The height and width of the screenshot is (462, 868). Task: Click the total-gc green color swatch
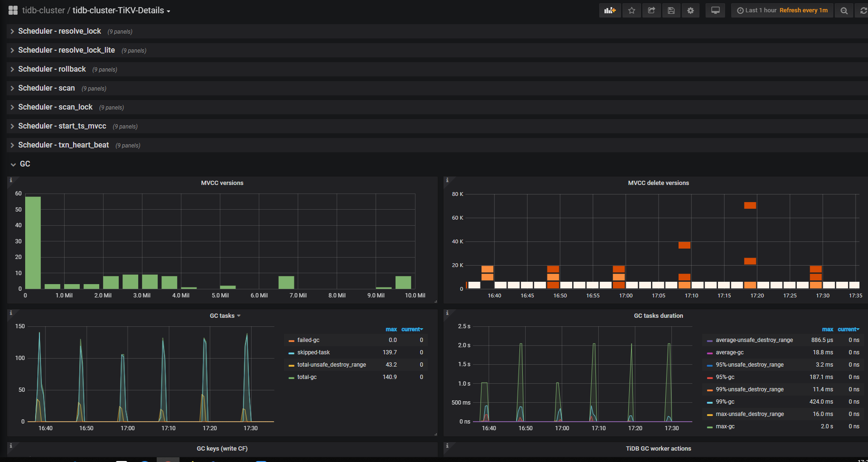[x=292, y=378]
